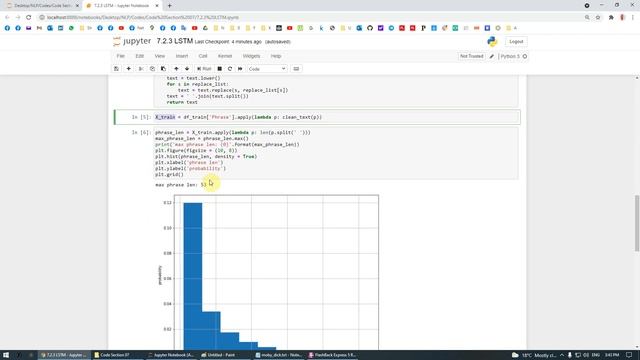Screen dimensions: 640x360
Task: Select the 7.2.3 LSTM Jupyter Notebook tab
Action: tap(122, 6)
